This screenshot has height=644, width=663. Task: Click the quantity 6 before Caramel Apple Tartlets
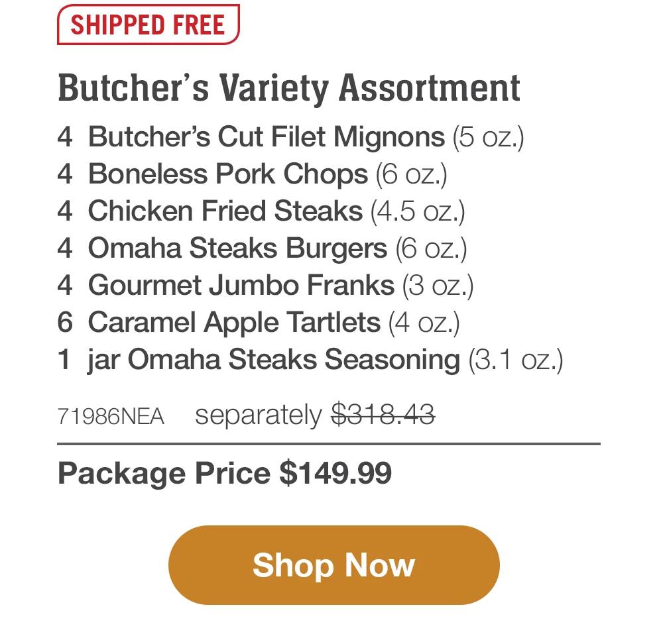click(x=66, y=323)
